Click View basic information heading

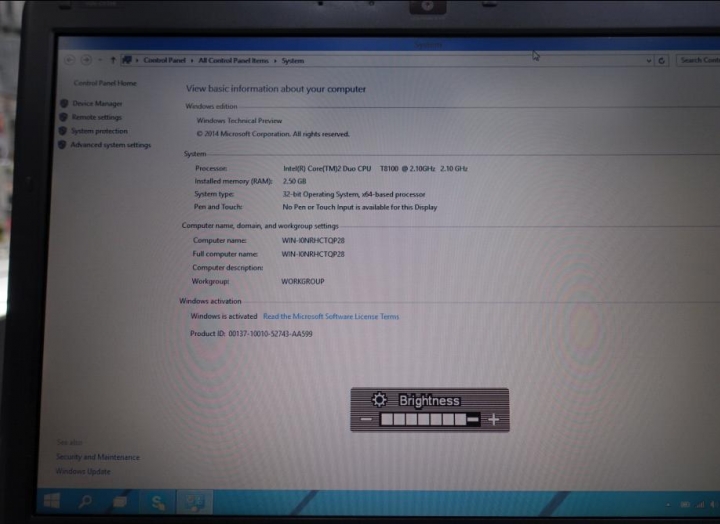276,89
